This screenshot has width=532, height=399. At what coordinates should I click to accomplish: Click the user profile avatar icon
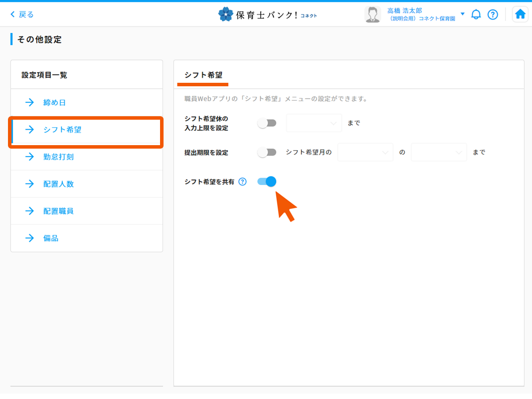click(372, 14)
